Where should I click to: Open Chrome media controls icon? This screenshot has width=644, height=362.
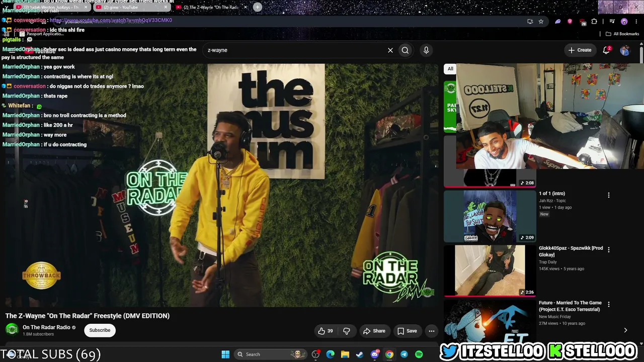point(612,22)
